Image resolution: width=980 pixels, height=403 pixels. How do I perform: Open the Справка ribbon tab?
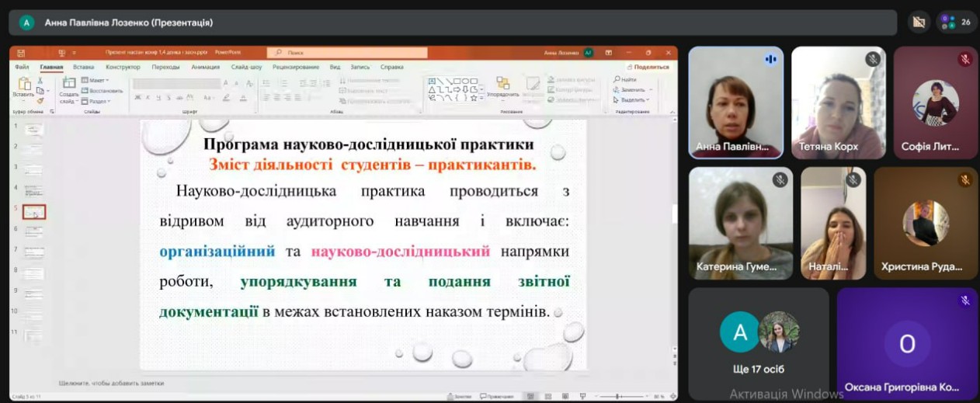(391, 67)
